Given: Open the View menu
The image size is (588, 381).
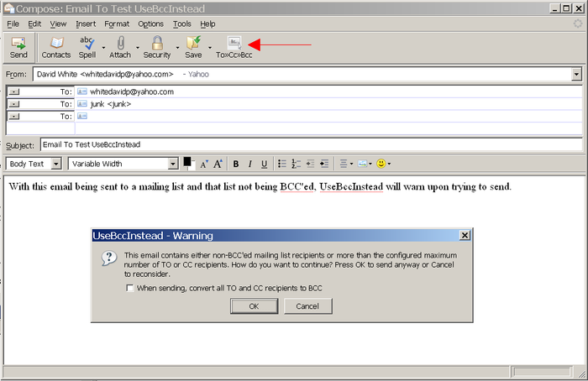Looking at the screenshot, I should click(x=58, y=24).
